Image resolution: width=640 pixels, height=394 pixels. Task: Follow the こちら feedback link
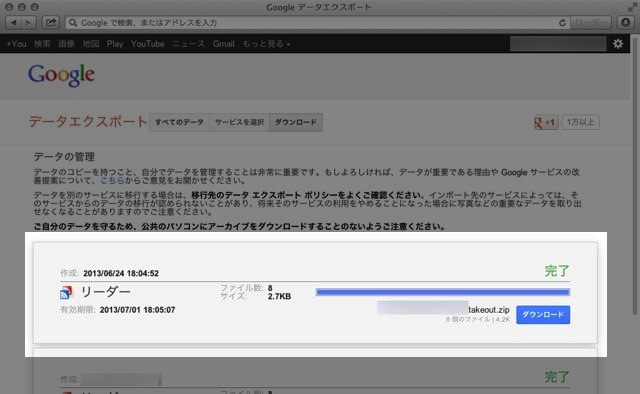click(x=112, y=180)
